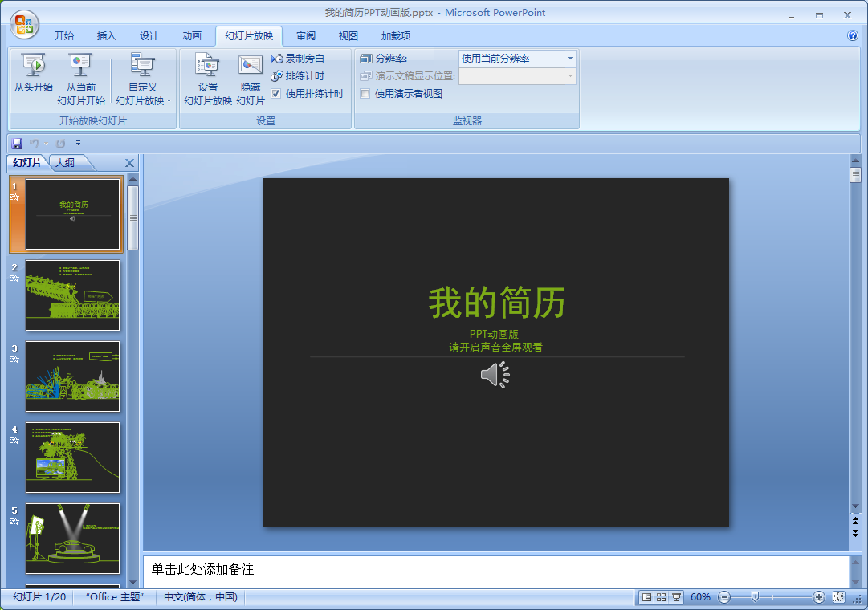Click the save icon in quick access toolbar
The height and width of the screenshot is (610, 868).
click(x=17, y=144)
